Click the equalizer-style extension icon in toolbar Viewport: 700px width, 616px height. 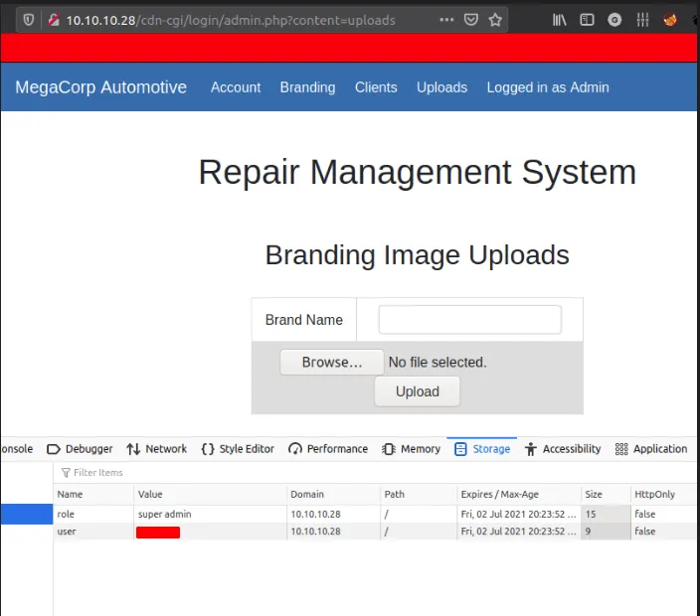coord(642,20)
